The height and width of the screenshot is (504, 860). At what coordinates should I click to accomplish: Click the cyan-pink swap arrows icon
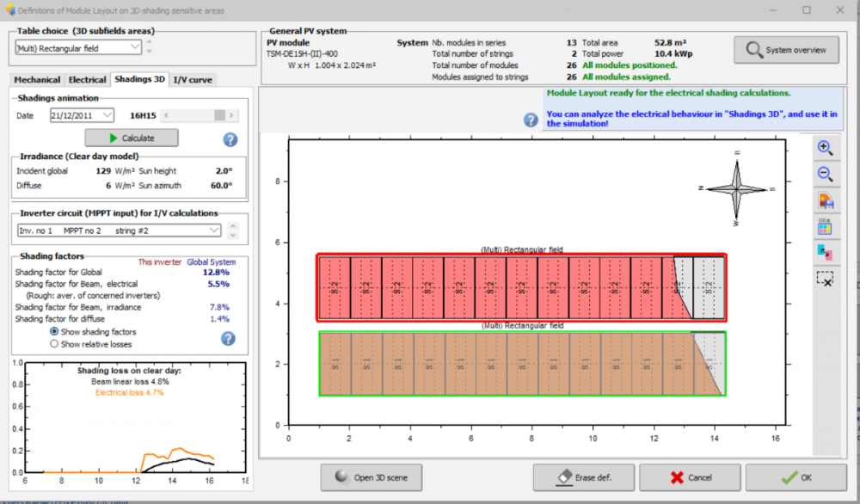[825, 252]
